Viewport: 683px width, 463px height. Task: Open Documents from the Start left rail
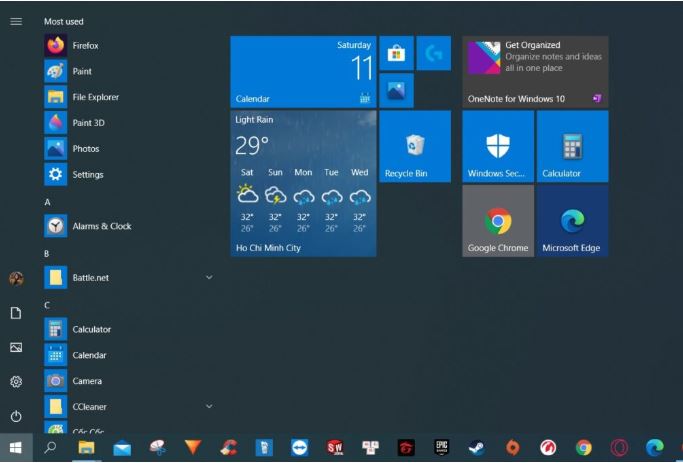pos(16,313)
